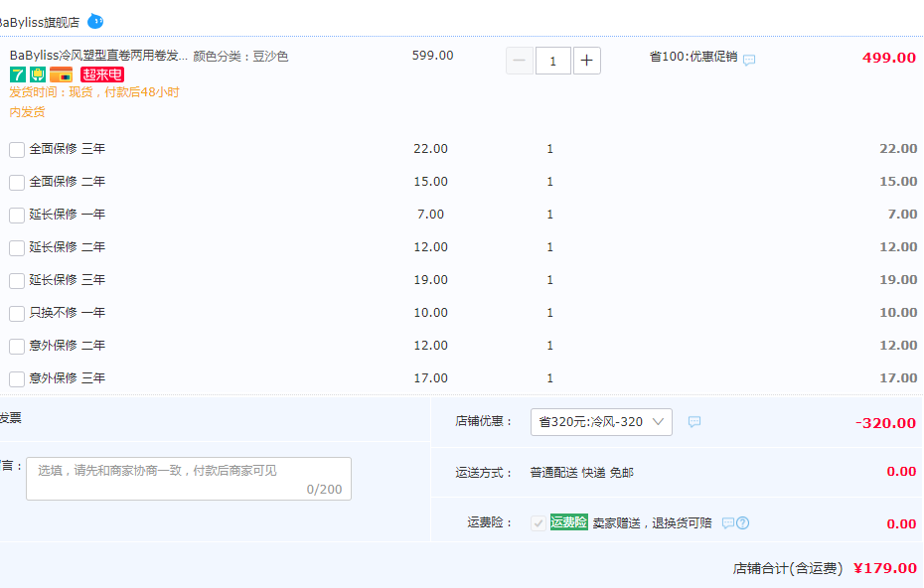Click the green 运费险 label badge

pyautogui.click(x=568, y=522)
